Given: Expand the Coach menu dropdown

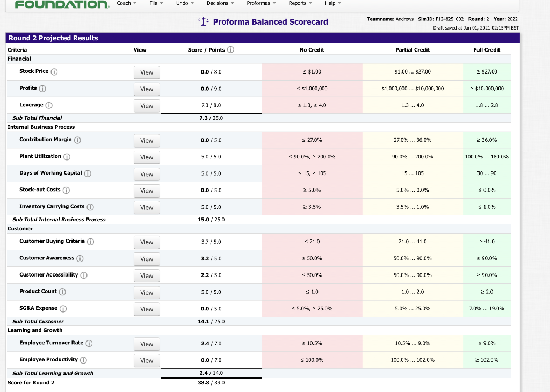Looking at the screenshot, I should point(126,3).
